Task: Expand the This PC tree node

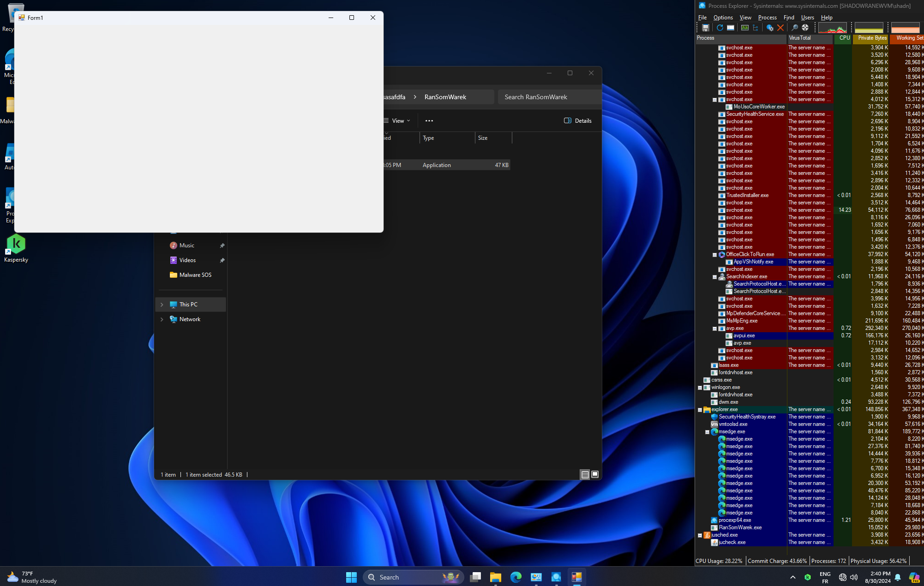Action: (x=162, y=305)
